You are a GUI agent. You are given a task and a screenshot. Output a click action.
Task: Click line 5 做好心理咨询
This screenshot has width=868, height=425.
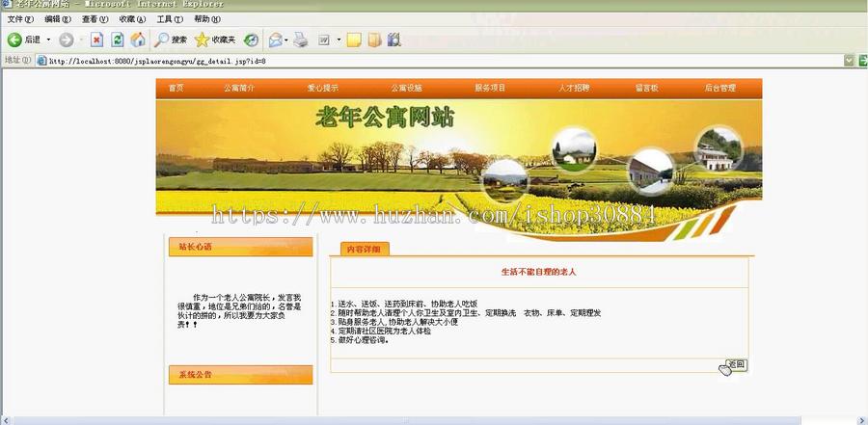pos(360,340)
